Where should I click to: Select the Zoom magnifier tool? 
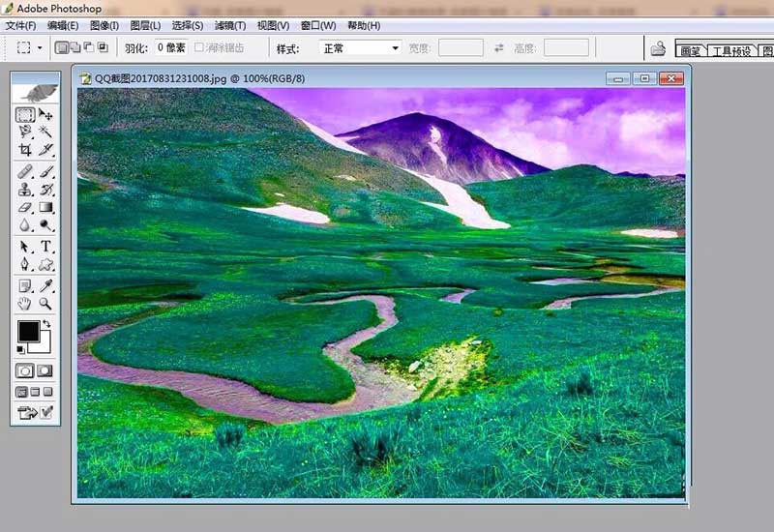point(45,304)
